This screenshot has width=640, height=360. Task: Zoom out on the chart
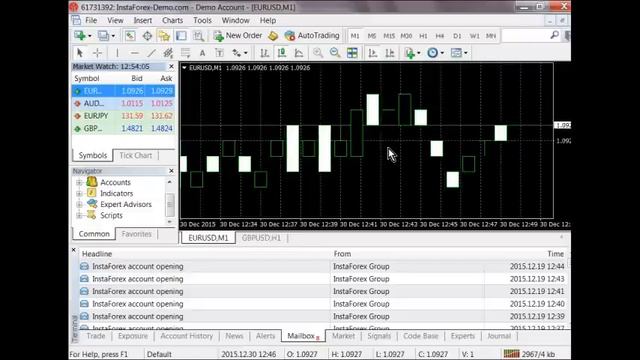335,53
